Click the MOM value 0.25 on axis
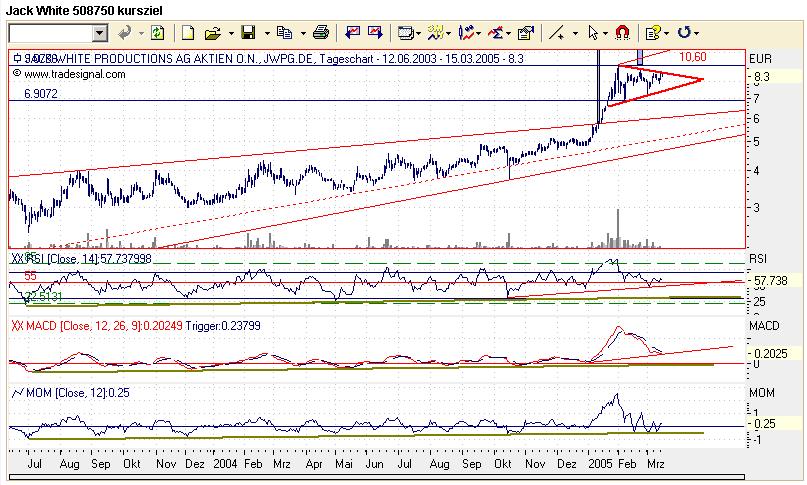Viewport: 807px width, 485px height. tap(765, 424)
